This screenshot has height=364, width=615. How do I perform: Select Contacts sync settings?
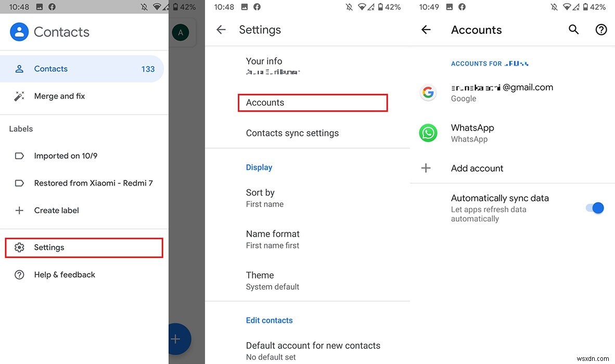(x=292, y=133)
